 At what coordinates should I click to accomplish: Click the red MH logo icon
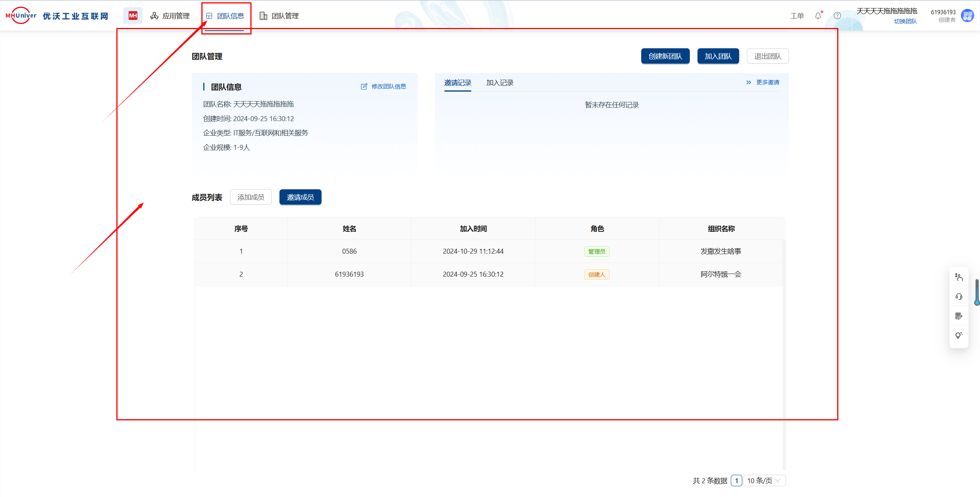coord(133,16)
